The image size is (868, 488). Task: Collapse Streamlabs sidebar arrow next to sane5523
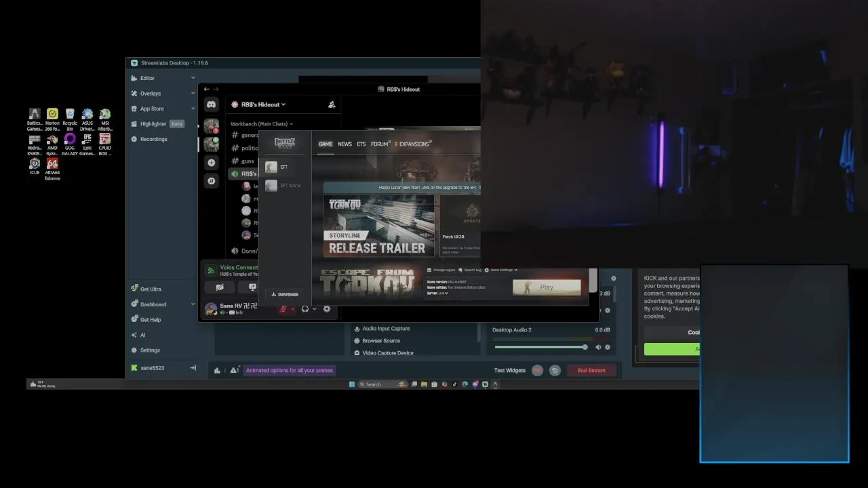click(193, 368)
